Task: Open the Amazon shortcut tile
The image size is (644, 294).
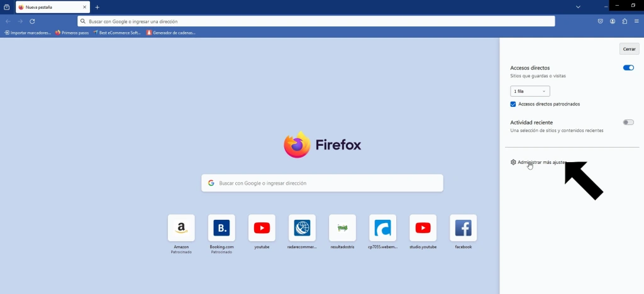Action: coord(181,228)
